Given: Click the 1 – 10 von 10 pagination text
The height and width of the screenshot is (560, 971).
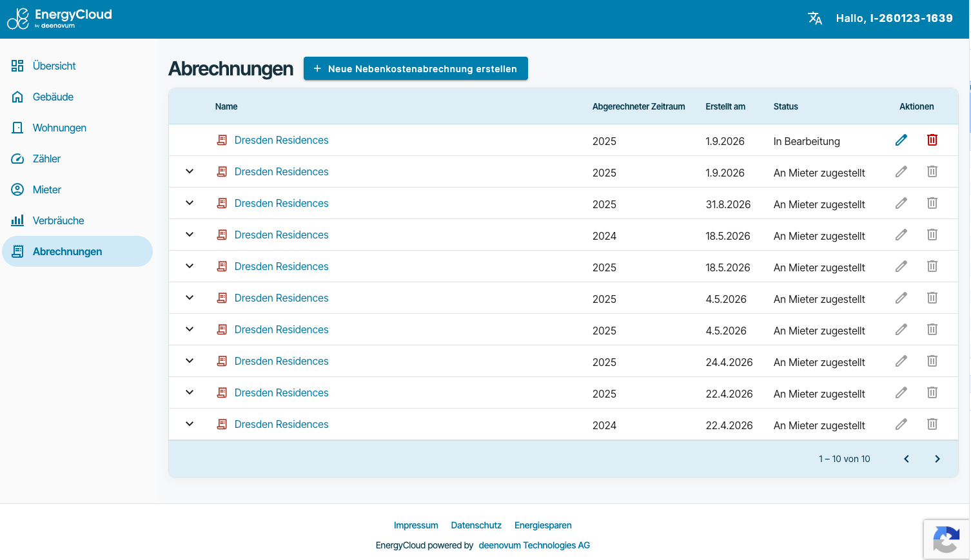Looking at the screenshot, I should (x=845, y=459).
